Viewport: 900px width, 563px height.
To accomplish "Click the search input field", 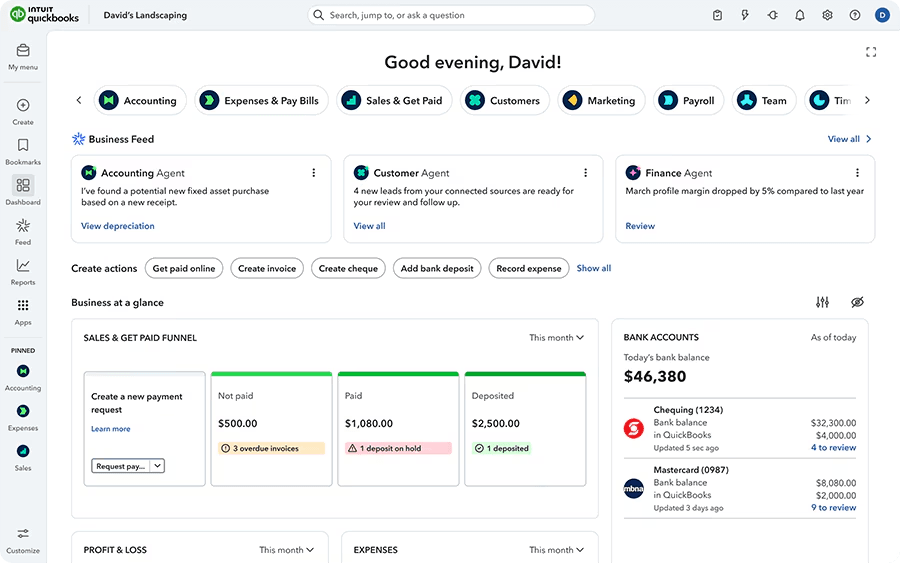I will 450,15.
